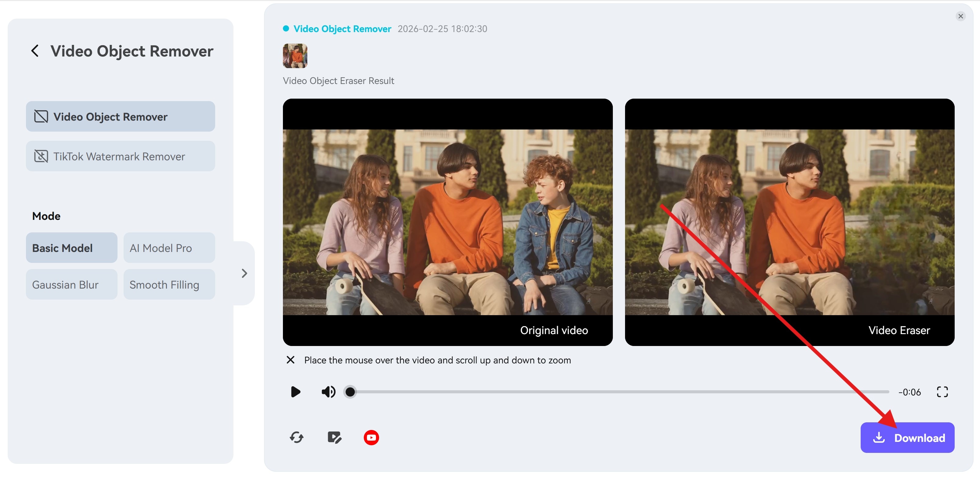
Task: Download the Video Eraser result
Action: pyautogui.click(x=907, y=437)
